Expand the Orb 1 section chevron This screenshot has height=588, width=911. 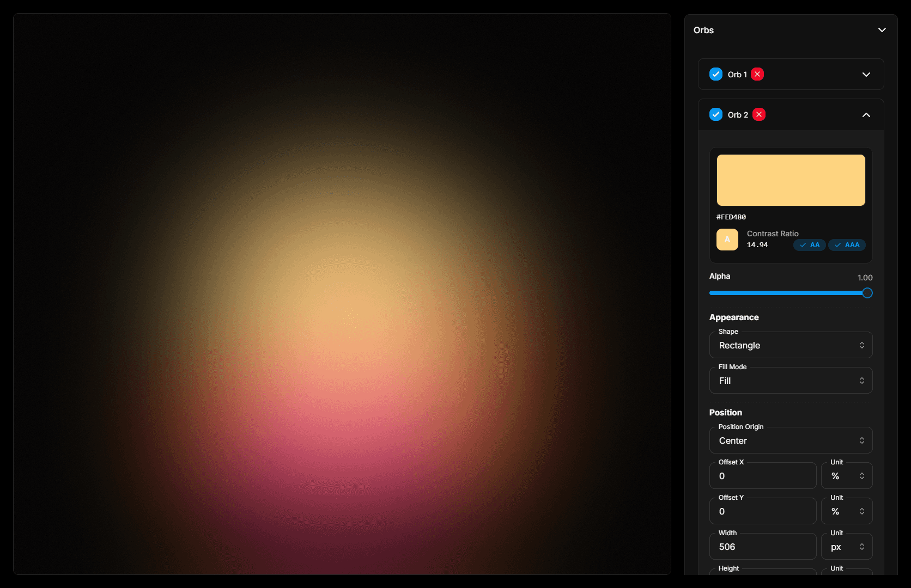(866, 75)
